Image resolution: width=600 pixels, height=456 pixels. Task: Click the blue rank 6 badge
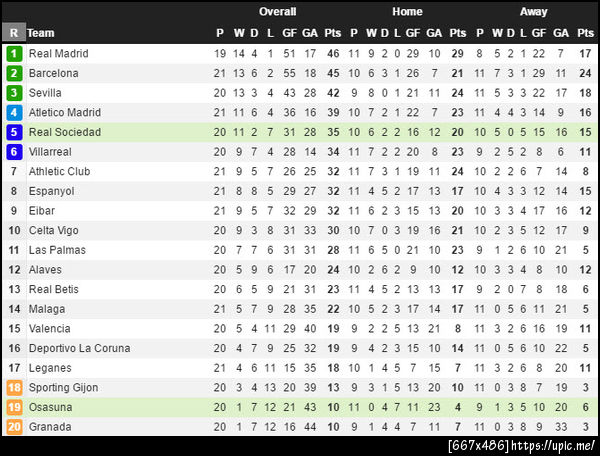(14, 152)
